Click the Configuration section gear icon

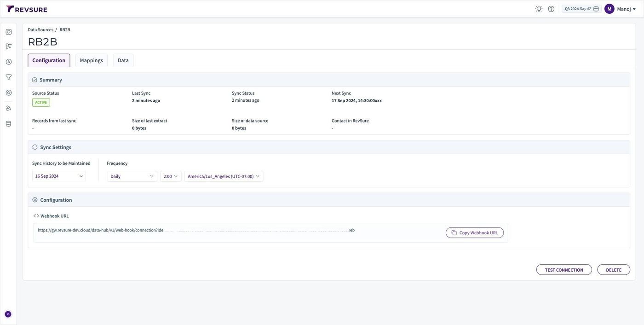click(35, 200)
